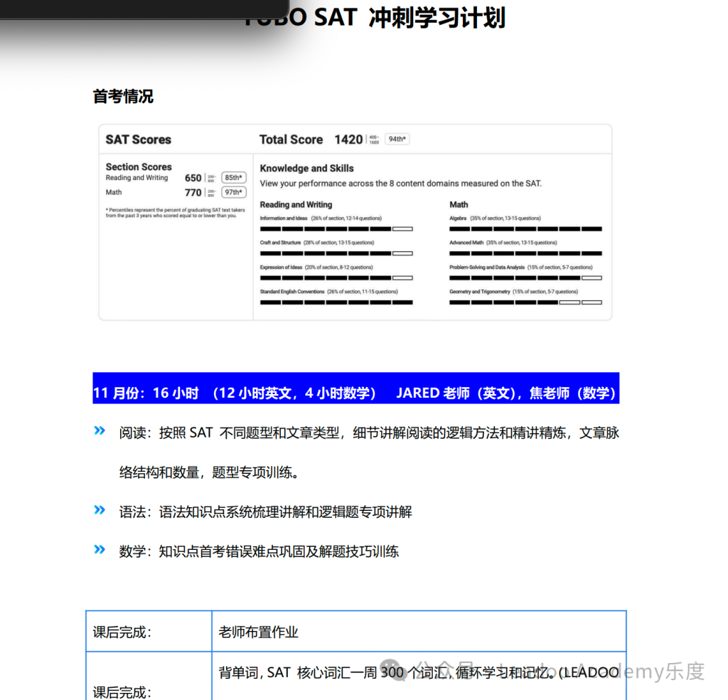Screen dimensions: 728x700
Task: Click the 阅读 bullet's first line
Action: (x=369, y=433)
